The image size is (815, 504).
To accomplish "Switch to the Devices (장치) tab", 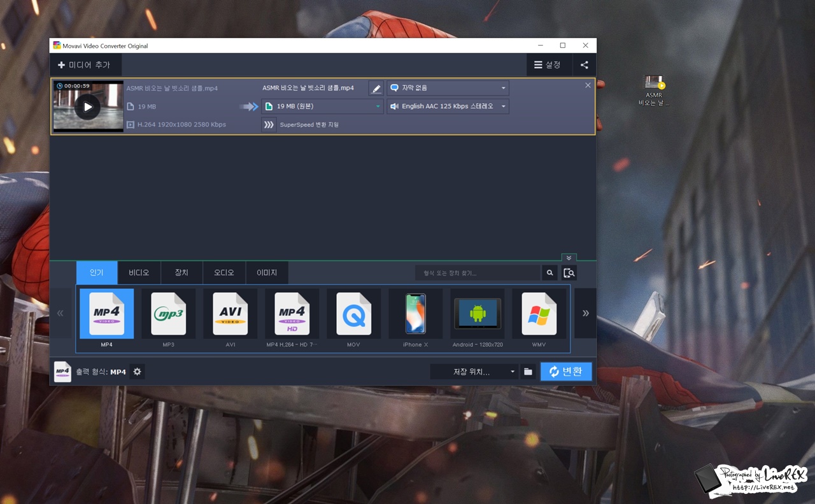I will (181, 272).
